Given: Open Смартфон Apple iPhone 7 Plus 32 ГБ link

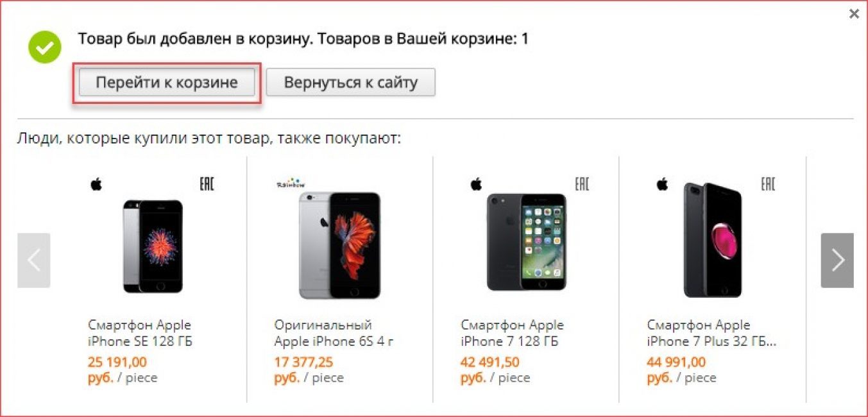Looking at the screenshot, I should click(x=711, y=333).
